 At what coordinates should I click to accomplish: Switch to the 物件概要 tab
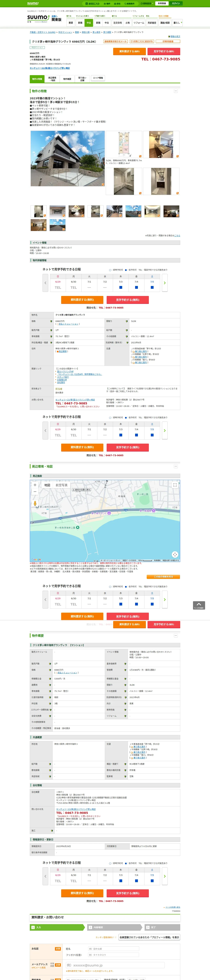(67, 79)
